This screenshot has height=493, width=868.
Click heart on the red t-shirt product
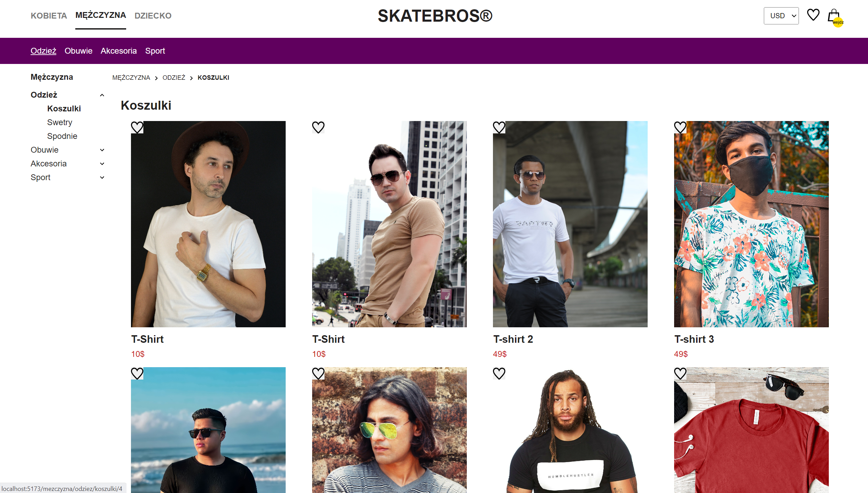point(680,373)
